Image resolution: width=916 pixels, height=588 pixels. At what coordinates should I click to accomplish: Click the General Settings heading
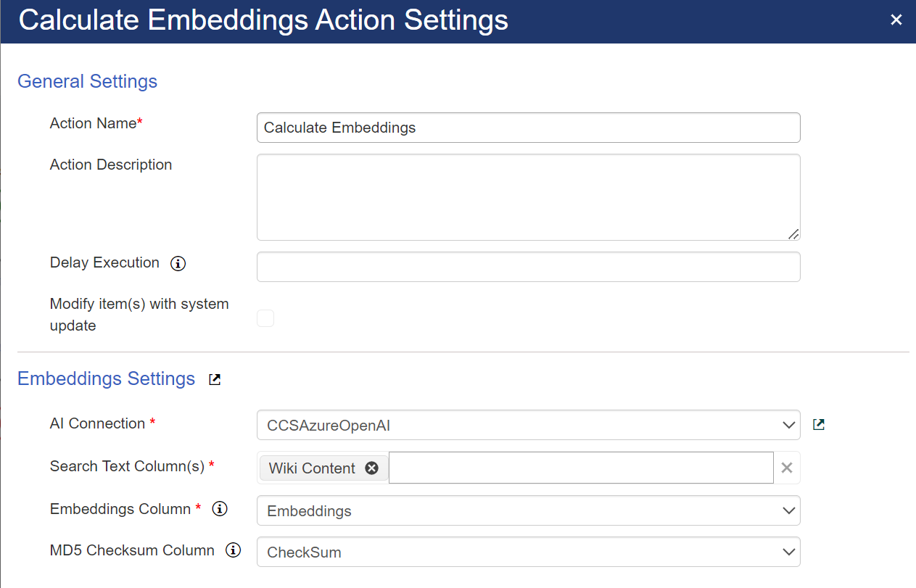pos(87,81)
